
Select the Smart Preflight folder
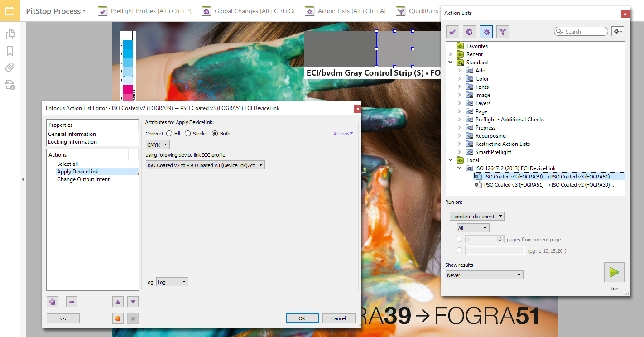[493, 152]
